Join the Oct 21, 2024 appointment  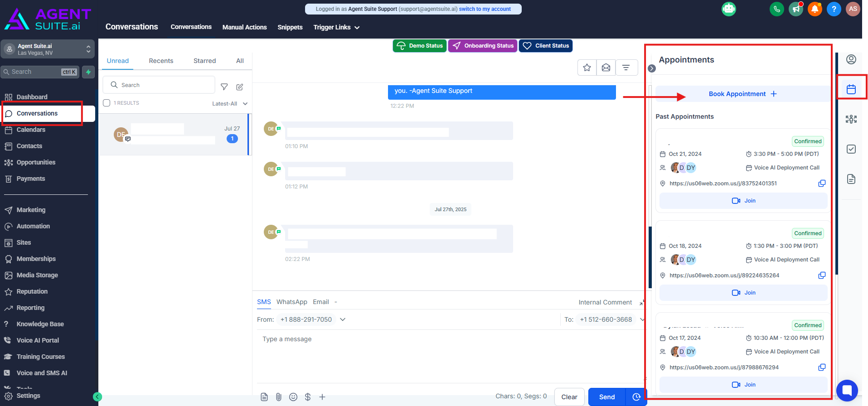pos(743,201)
